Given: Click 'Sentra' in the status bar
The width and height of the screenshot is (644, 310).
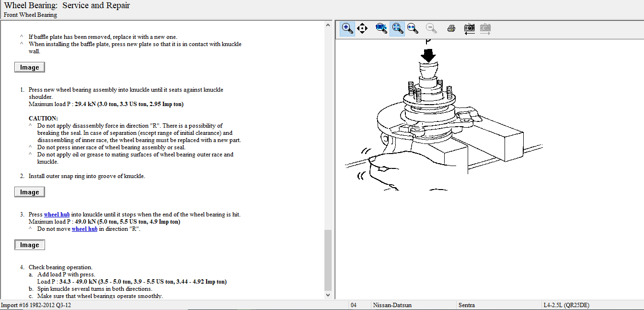Looking at the screenshot, I should click(466, 305).
